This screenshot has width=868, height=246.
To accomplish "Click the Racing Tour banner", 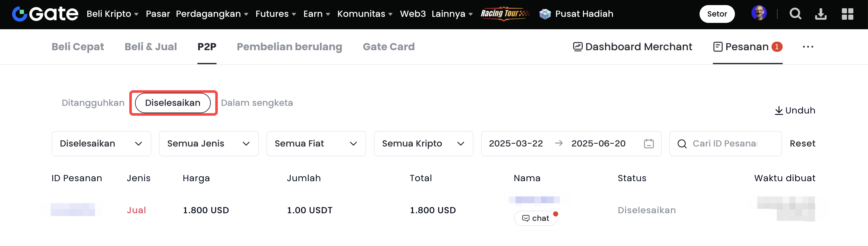I will pyautogui.click(x=504, y=13).
